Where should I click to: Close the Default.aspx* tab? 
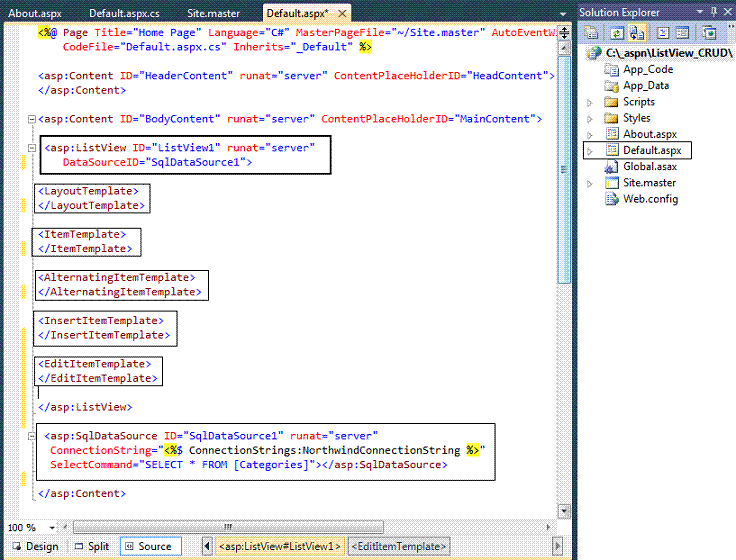pos(343,13)
